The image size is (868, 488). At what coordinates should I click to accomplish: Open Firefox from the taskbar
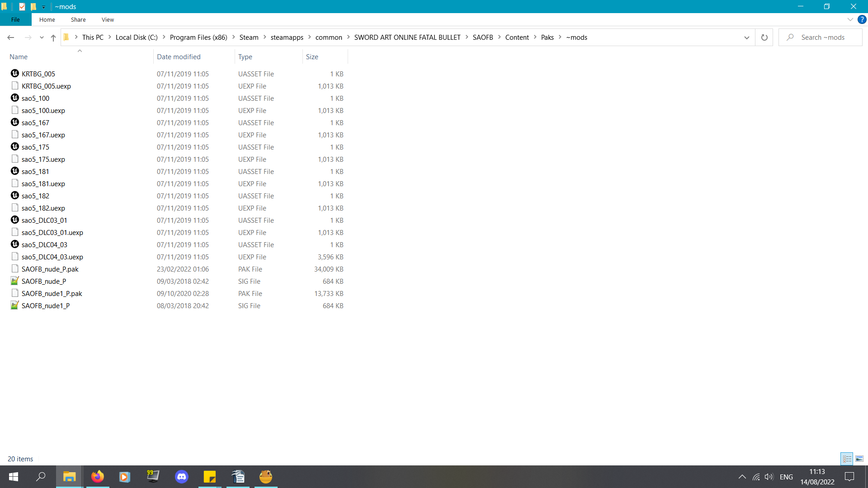point(97,477)
